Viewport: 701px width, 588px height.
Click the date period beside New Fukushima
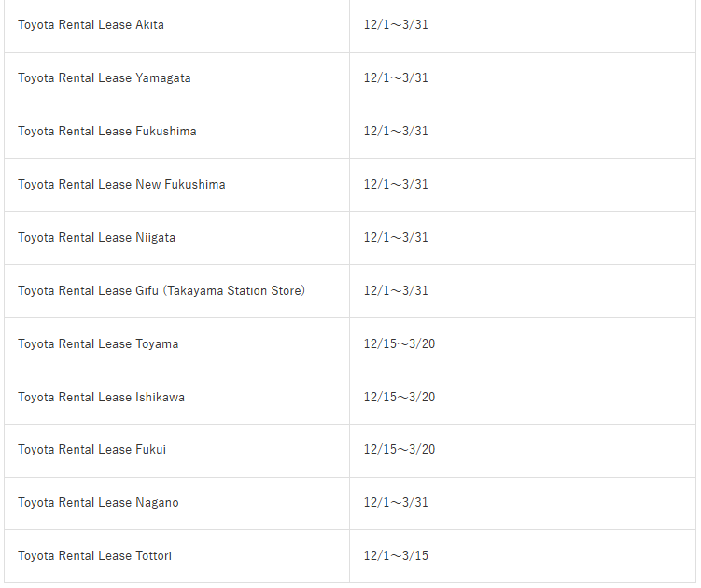coord(396,185)
